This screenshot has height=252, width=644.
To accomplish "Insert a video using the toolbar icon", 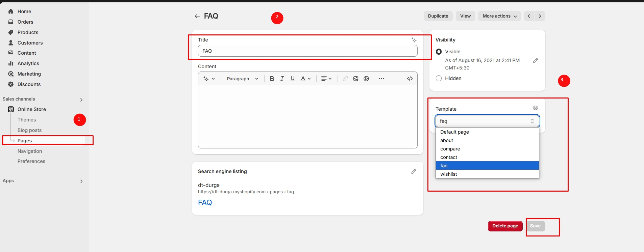I will point(366,79).
